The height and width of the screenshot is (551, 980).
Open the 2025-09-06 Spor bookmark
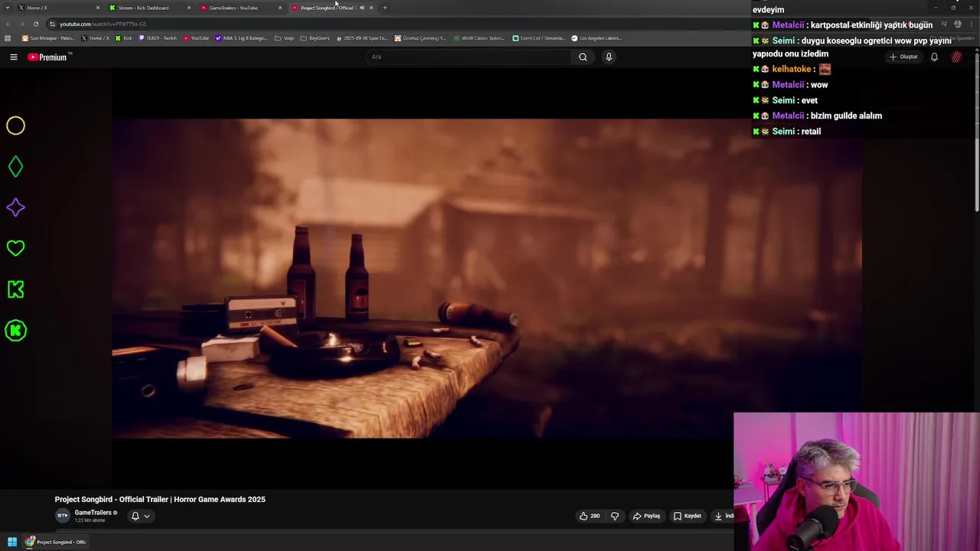(362, 38)
